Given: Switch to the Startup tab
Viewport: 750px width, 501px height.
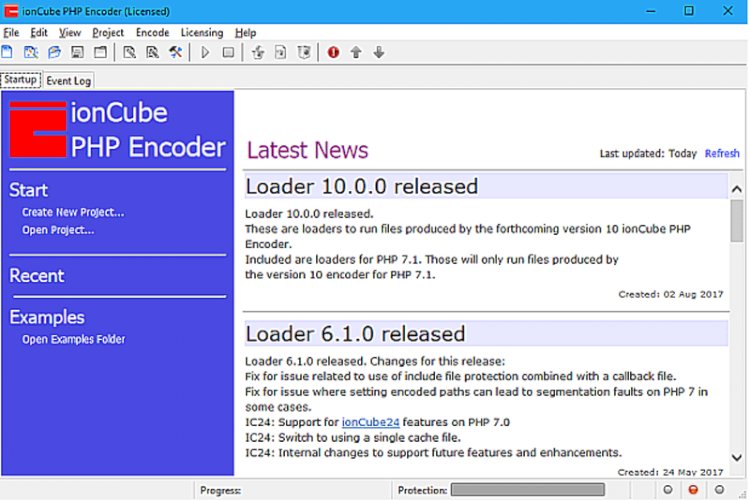Looking at the screenshot, I should (20, 79).
